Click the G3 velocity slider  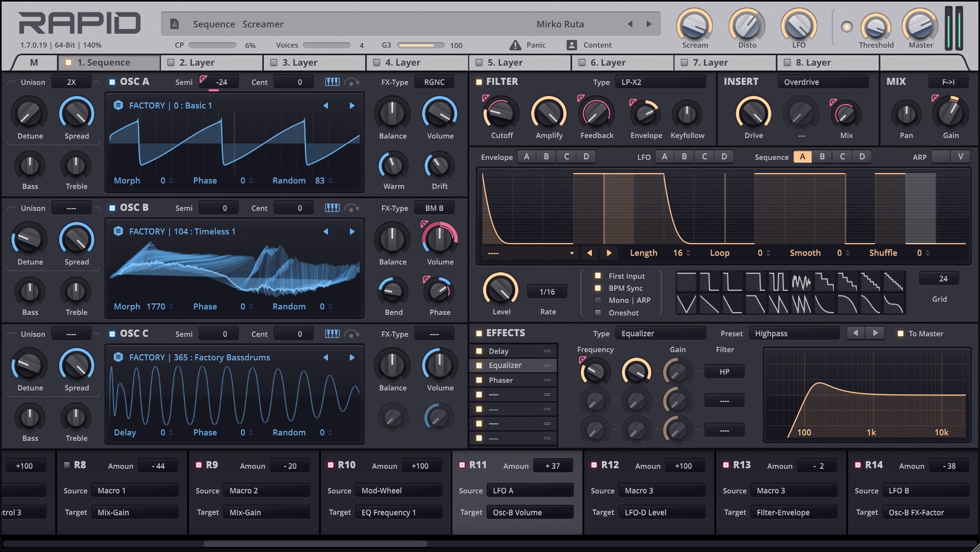(x=421, y=45)
